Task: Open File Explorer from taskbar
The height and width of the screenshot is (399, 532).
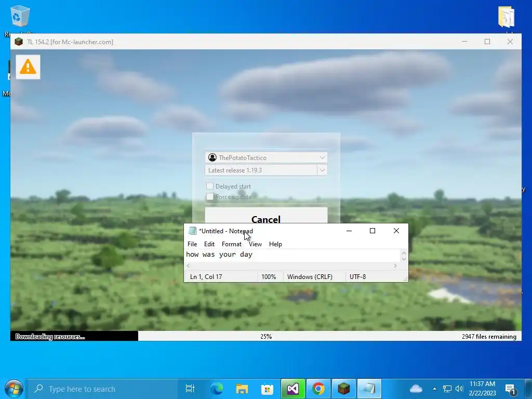Action: click(242, 389)
